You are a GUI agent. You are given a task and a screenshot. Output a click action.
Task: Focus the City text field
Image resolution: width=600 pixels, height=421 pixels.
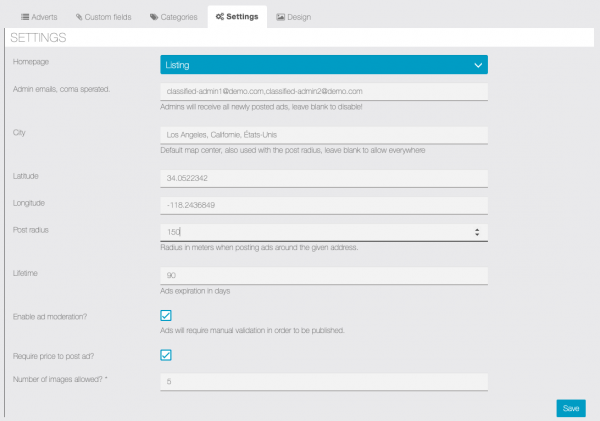[x=323, y=135]
